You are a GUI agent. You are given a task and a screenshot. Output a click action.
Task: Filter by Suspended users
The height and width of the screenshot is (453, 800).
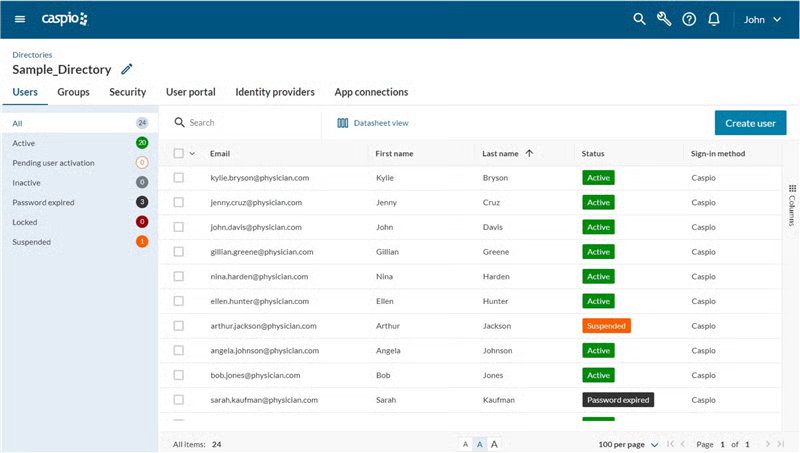[80, 241]
